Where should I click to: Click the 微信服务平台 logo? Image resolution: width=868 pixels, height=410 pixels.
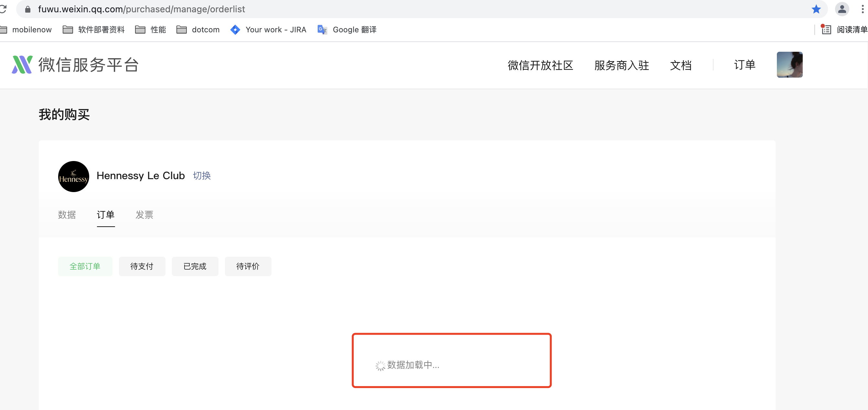[75, 65]
